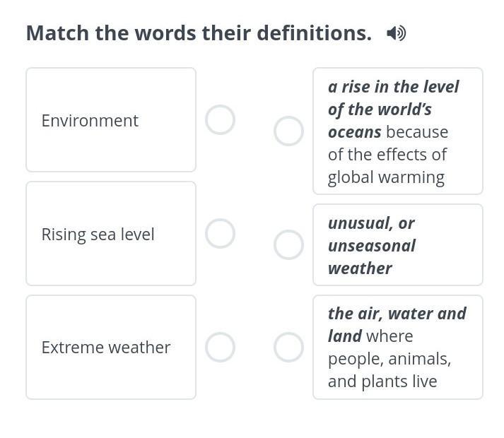Click the Rising sea level card
Viewport: 504px width, 438px height.
(x=111, y=234)
